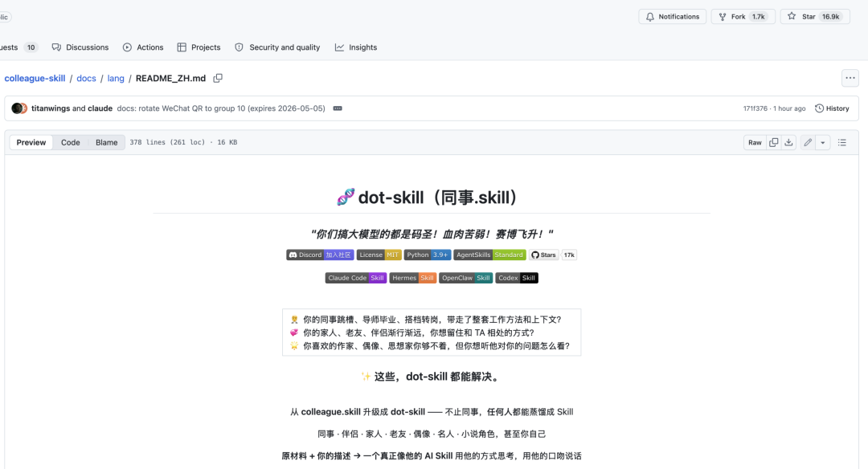Click the 1.7k fork count
This screenshot has width=868, height=469.
pos(759,17)
